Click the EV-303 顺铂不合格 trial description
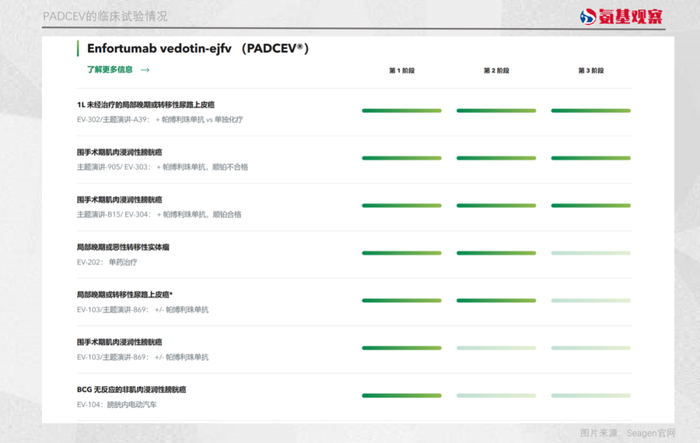This screenshot has width=700, height=443. (162, 167)
